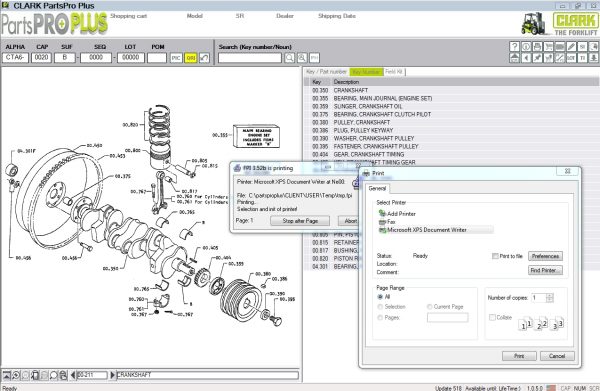Click the Find Printer button
This screenshot has width=600, height=391.
tap(545, 270)
